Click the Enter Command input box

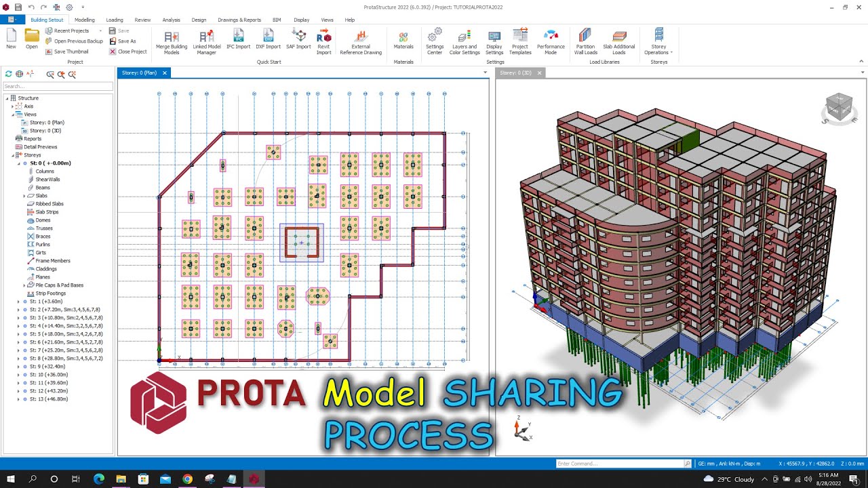(x=620, y=464)
